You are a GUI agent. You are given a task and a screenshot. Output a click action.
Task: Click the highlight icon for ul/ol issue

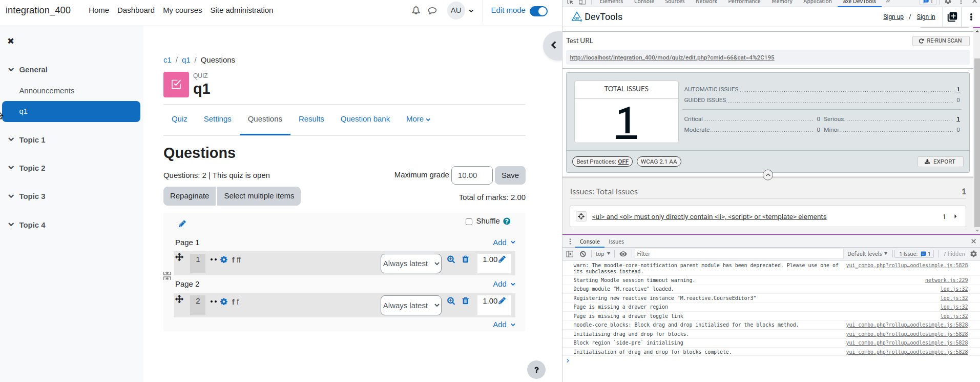581,216
